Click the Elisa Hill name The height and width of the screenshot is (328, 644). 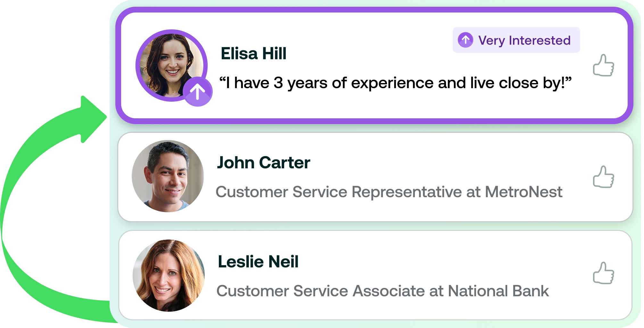click(253, 54)
